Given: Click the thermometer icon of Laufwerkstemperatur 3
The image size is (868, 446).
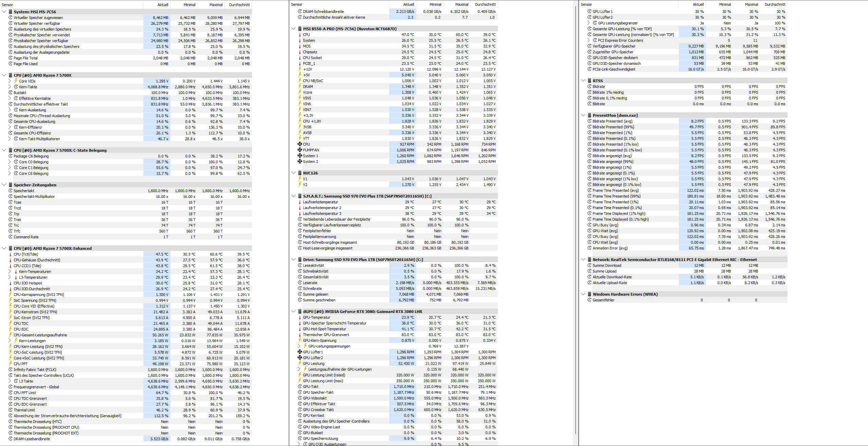Looking at the screenshot, I should point(300,213).
